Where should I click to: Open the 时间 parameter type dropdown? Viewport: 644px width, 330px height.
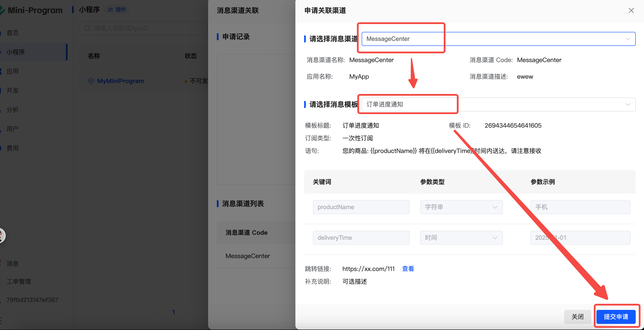[x=461, y=238]
